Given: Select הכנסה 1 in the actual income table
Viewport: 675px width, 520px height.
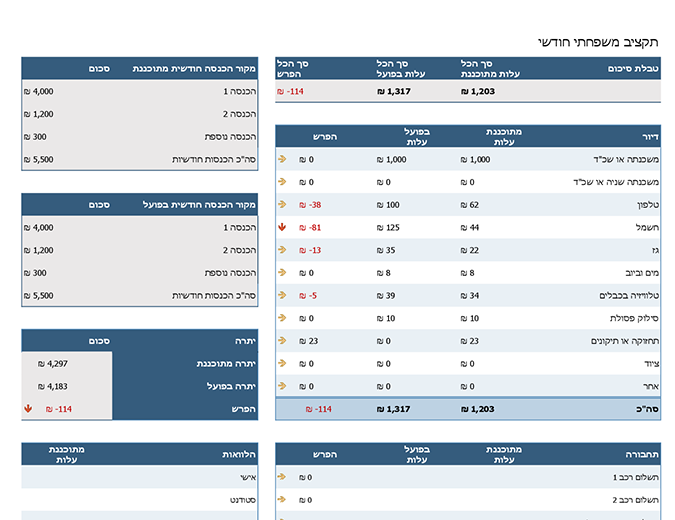Looking at the screenshot, I should coord(239,227).
